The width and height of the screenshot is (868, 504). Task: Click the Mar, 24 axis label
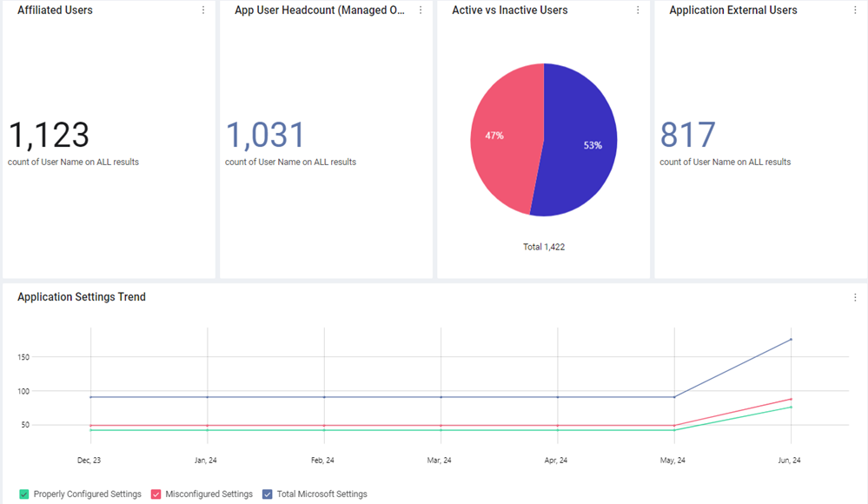click(439, 461)
